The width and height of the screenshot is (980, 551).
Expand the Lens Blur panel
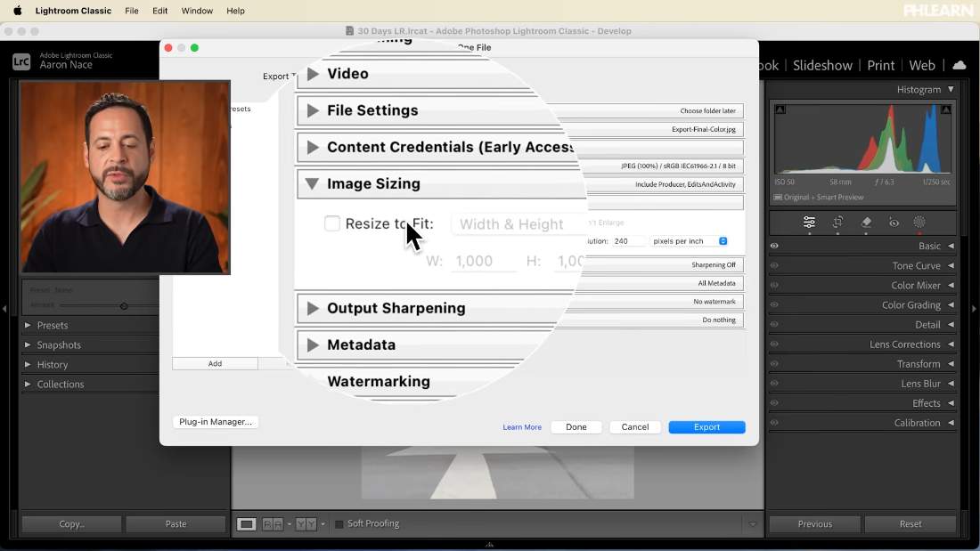coord(951,384)
